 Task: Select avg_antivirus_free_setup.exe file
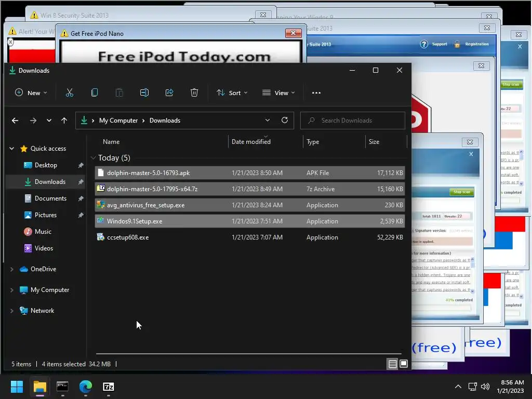pos(250,205)
